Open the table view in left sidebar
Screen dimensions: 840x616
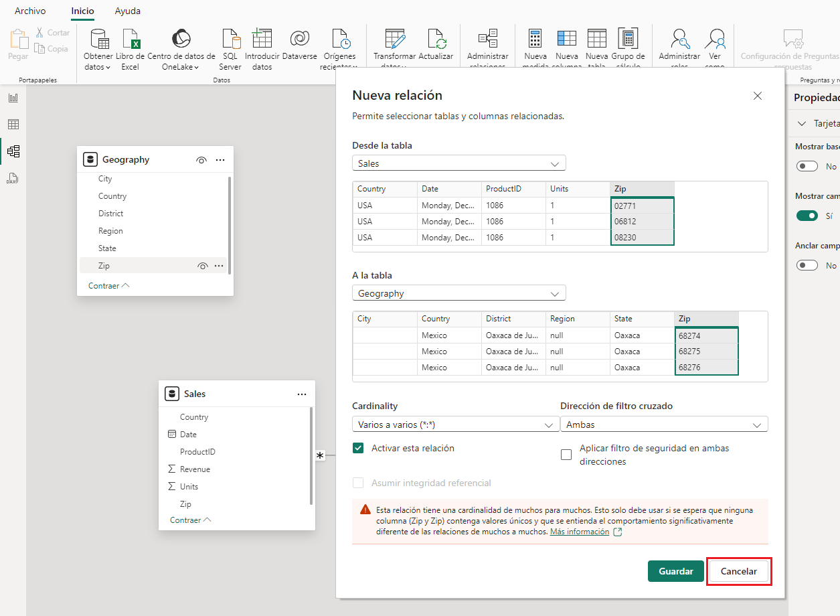[13, 125]
